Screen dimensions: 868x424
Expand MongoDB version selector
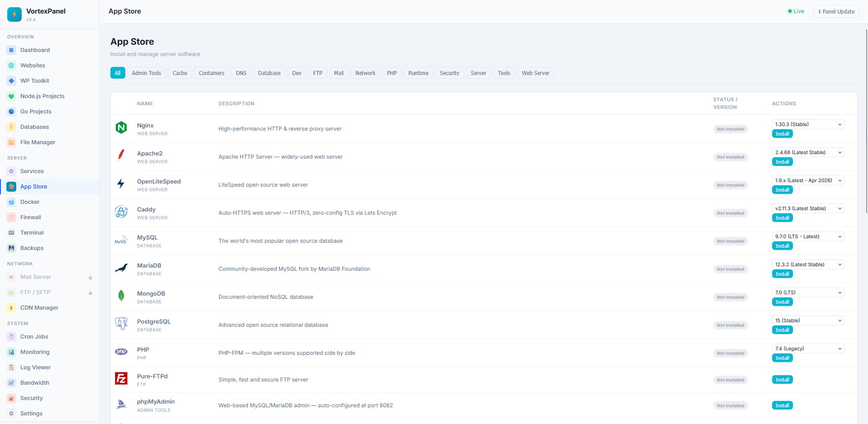[808, 292]
